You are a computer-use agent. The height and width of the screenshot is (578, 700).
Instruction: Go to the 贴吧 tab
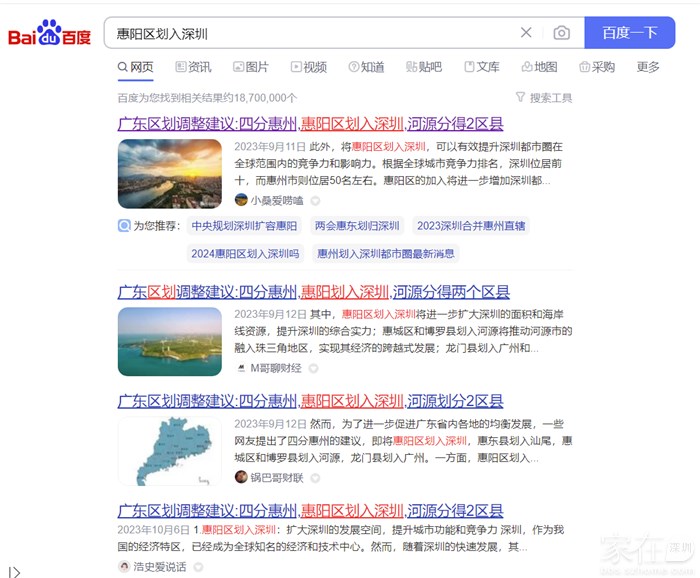click(424, 67)
